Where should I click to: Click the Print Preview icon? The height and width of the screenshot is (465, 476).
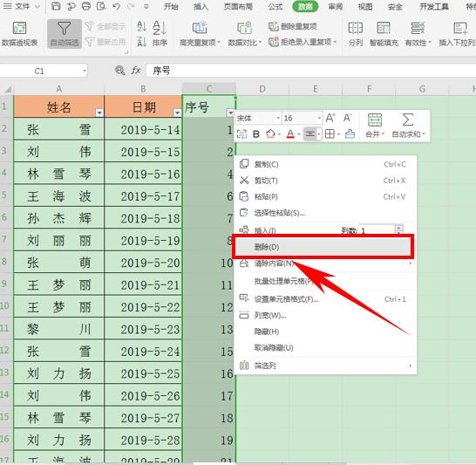[x=101, y=6]
